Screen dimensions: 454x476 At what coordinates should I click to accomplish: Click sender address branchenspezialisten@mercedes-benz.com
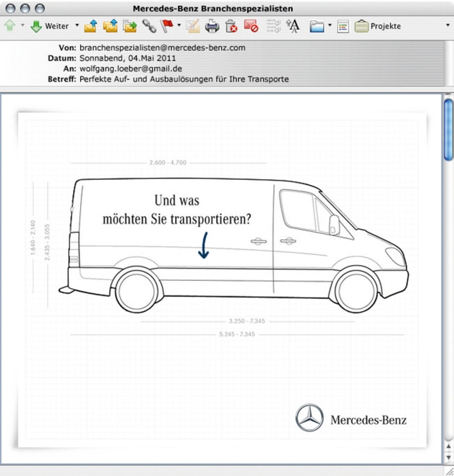pos(162,48)
